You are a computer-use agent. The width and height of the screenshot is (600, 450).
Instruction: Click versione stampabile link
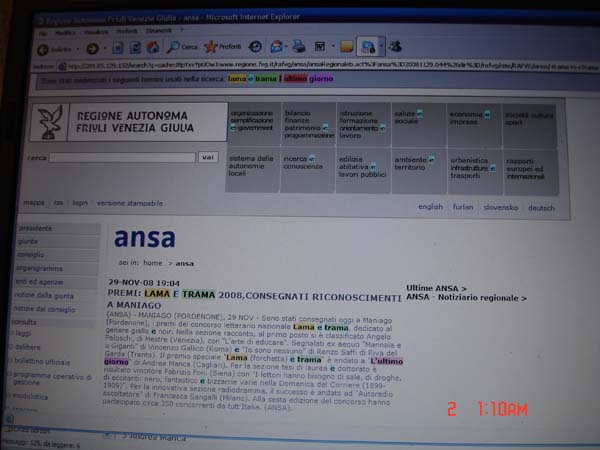[x=130, y=203]
